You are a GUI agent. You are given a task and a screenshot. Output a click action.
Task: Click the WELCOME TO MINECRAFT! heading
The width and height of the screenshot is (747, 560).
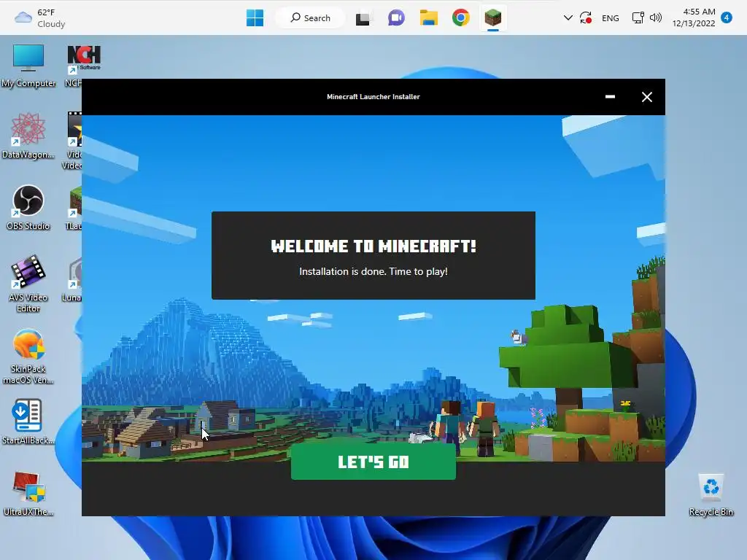click(373, 246)
